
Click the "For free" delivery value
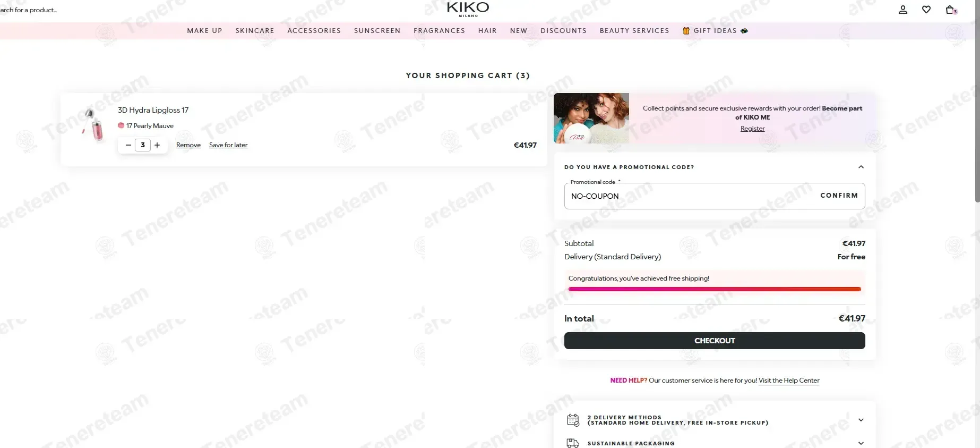click(x=852, y=257)
